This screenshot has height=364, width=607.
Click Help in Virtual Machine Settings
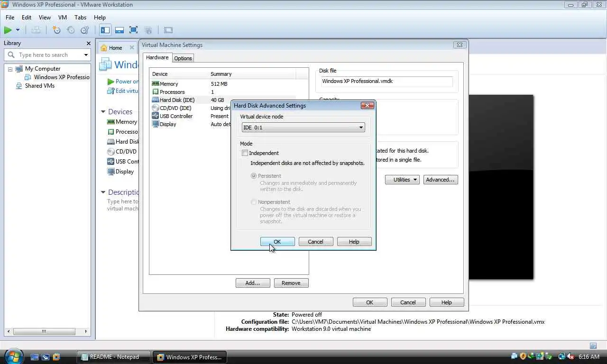pyautogui.click(x=447, y=302)
